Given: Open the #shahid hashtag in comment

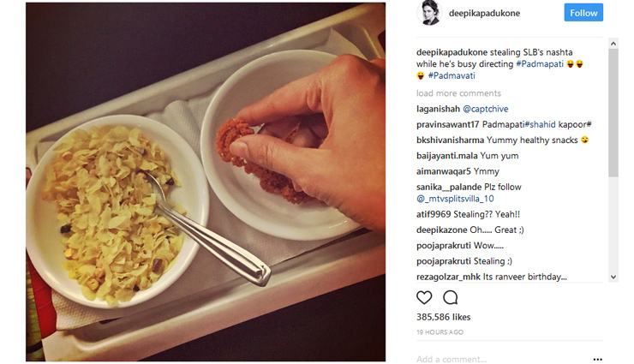Looking at the screenshot, I should [541, 124].
